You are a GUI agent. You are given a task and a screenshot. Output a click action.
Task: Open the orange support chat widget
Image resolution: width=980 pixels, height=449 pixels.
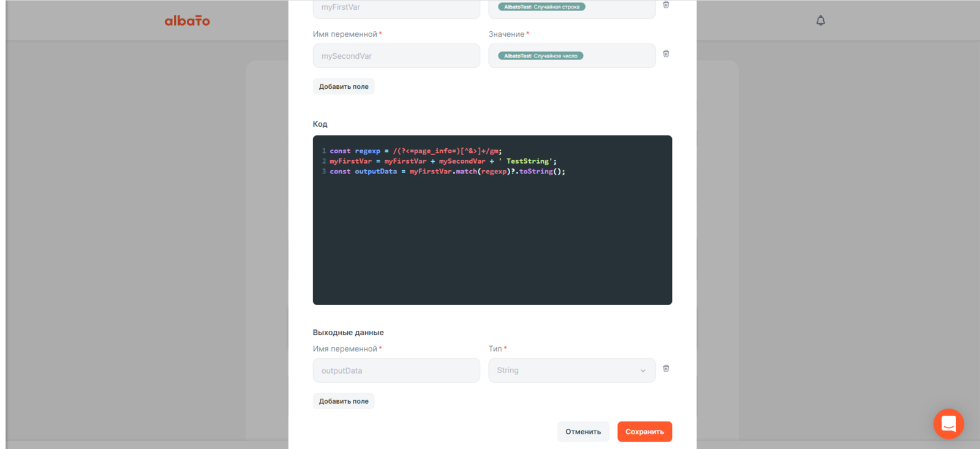point(948,424)
